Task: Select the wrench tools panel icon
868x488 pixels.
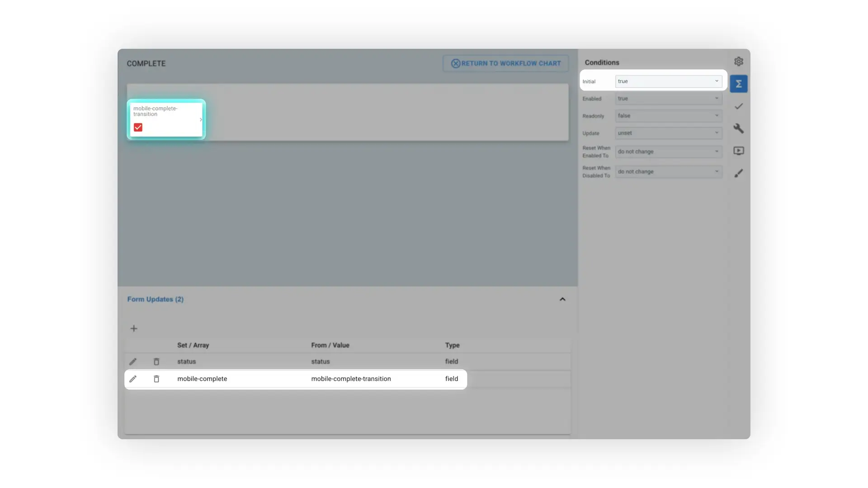Action: pos(739,128)
